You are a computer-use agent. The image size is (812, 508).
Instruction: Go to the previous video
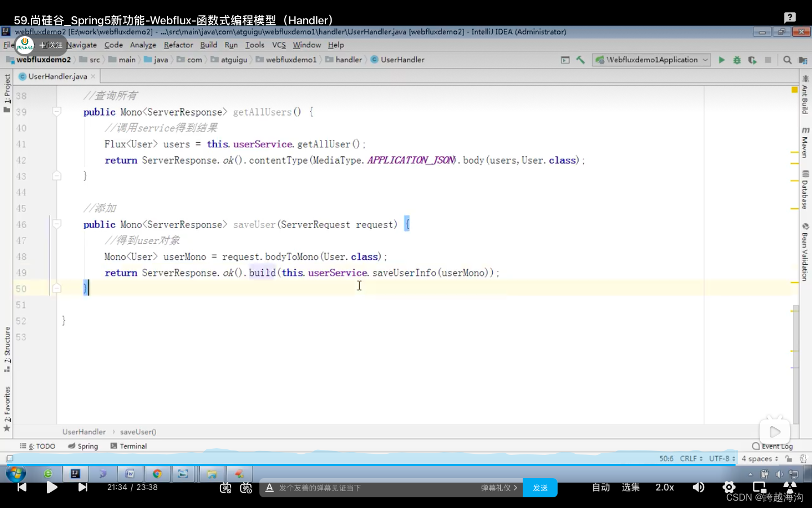21,487
